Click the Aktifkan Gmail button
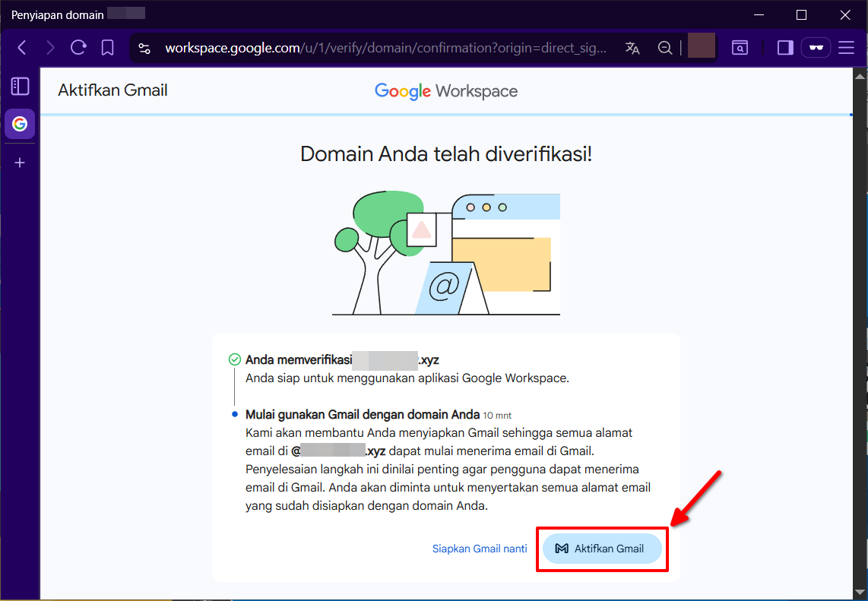868x601 pixels. (x=602, y=549)
